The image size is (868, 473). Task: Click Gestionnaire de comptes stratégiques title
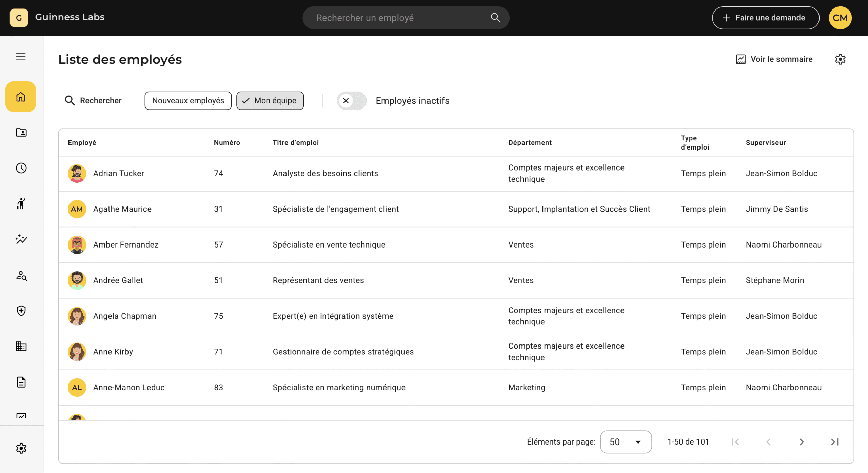(343, 352)
